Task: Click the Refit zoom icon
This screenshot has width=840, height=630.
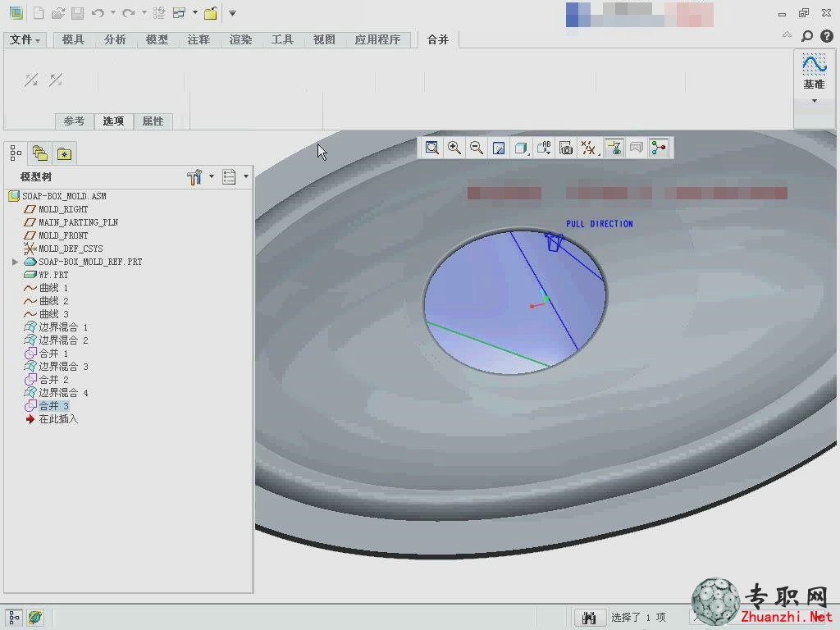Action: pyautogui.click(x=431, y=148)
